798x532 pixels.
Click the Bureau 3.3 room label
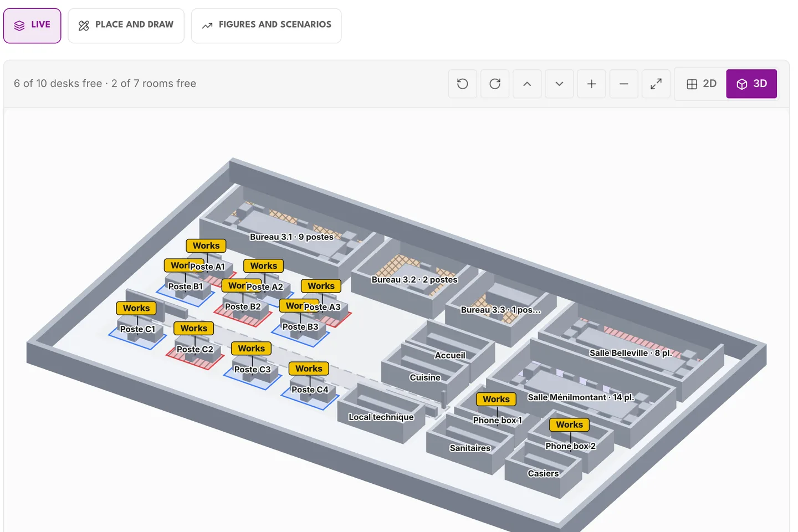click(501, 310)
